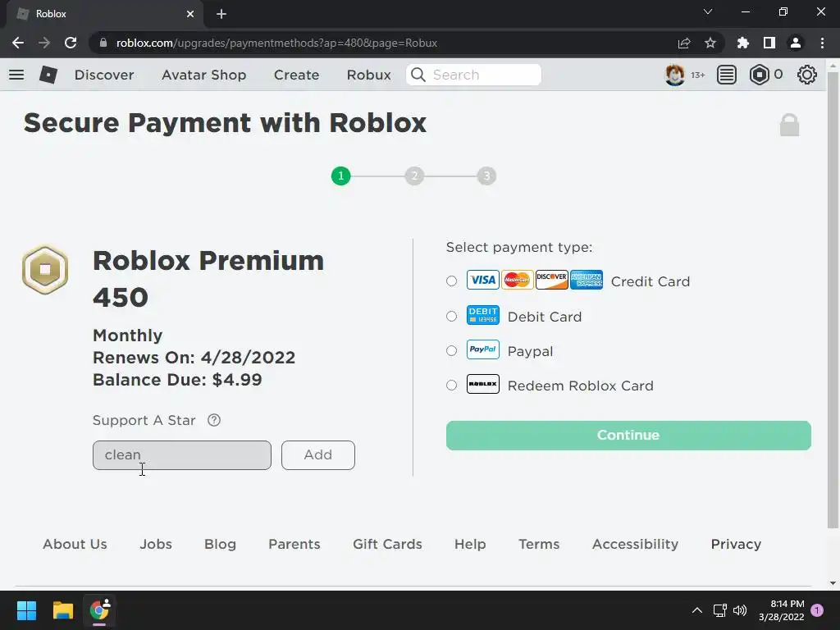The height and width of the screenshot is (630, 840).
Task: Open the notification center badge
Action: click(x=817, y=610)
